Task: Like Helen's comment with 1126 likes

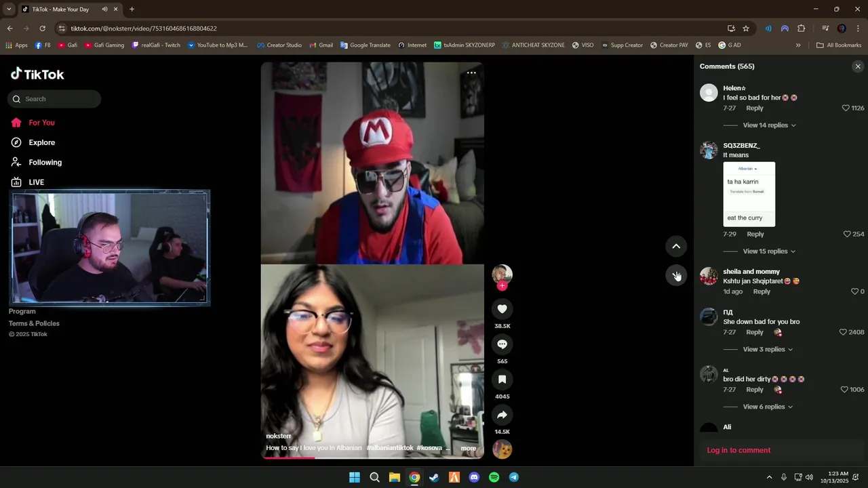Action: point(846,108)
